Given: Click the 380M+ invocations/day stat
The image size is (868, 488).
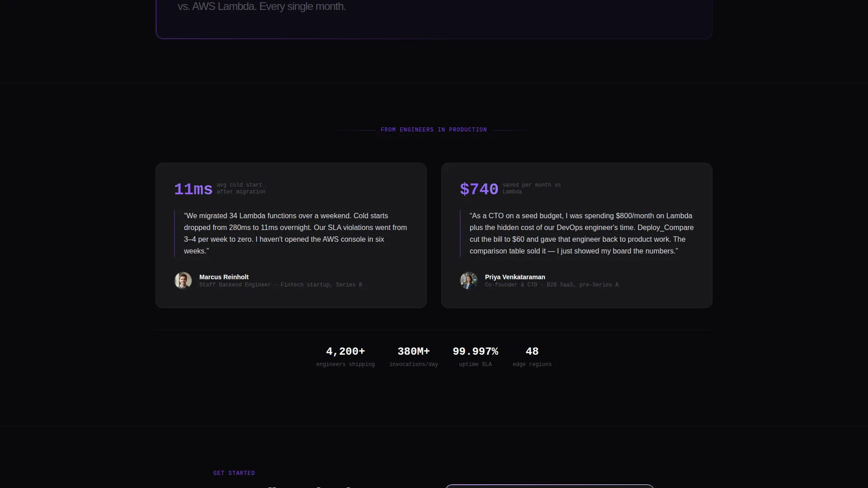Looking at the screenshot, I should point(414,357).
